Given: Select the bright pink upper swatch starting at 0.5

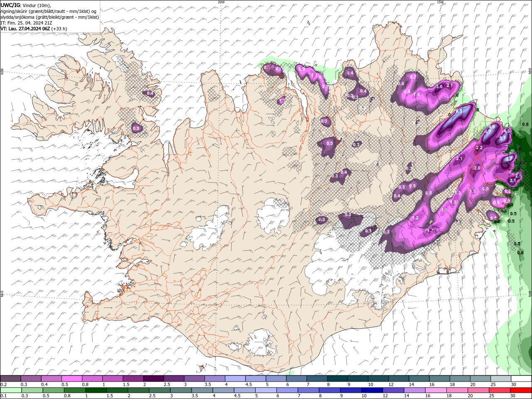Looking at the screenshot, I should point(71,379).
